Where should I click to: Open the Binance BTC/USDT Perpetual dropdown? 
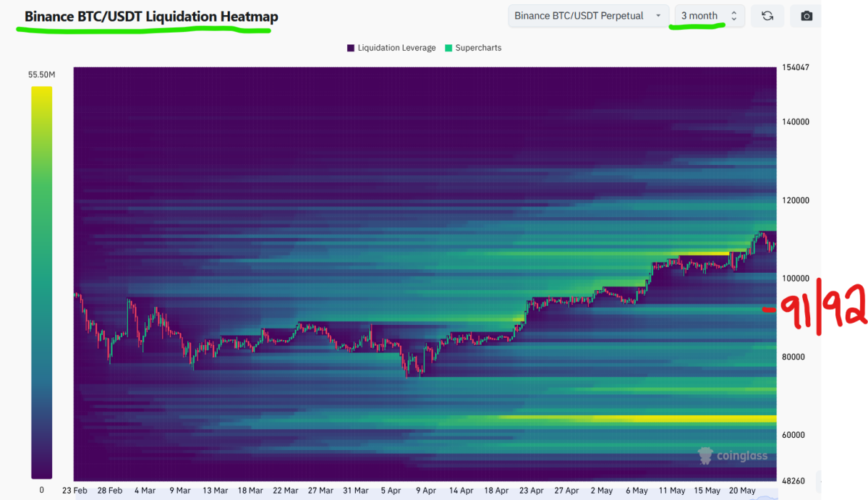point(588,15)
